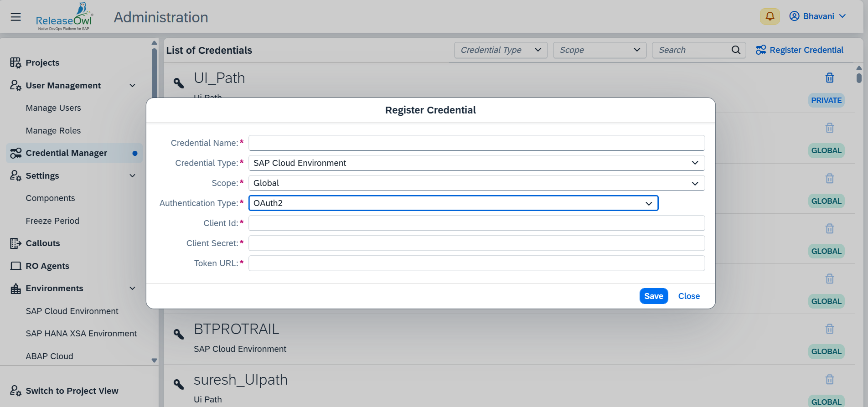Save the new credential

tap(653, 296)
